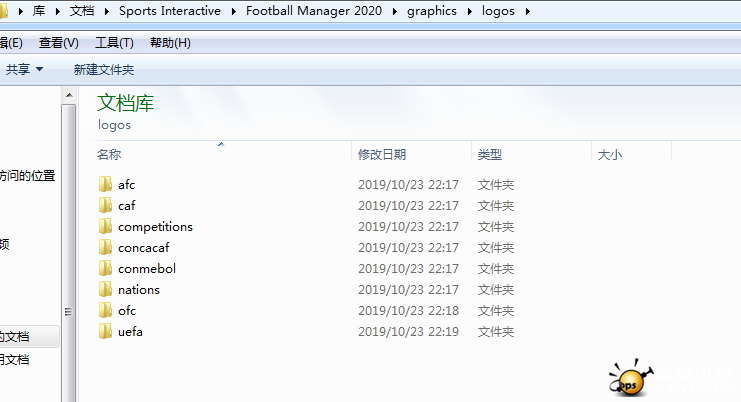Image resolution: width=741 pixels, height=402 pixels.
Task: Click the nations folder name
Action: (139, 290)
